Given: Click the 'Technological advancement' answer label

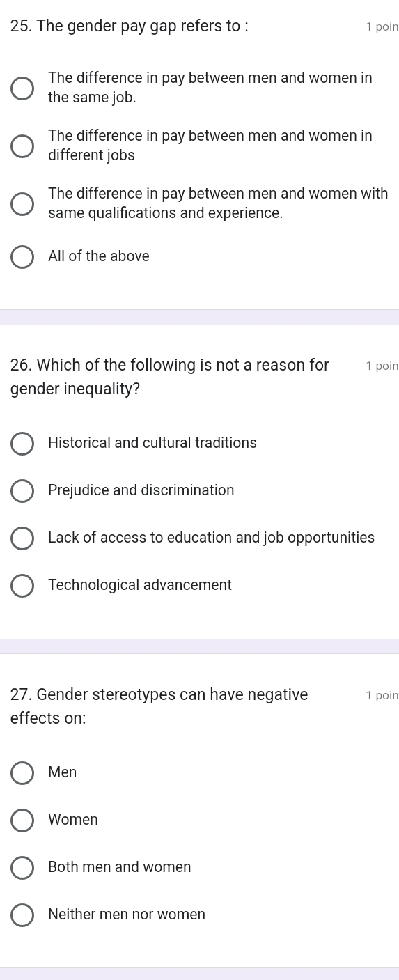Looking at the screenshot, I should point(140,585).
